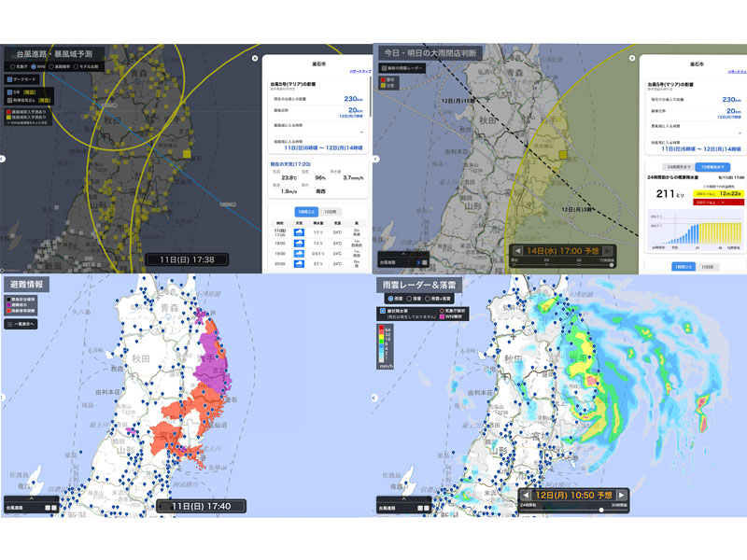
Task: Switch to the 72時間先まで tab
Action: [x=713, y=166]
